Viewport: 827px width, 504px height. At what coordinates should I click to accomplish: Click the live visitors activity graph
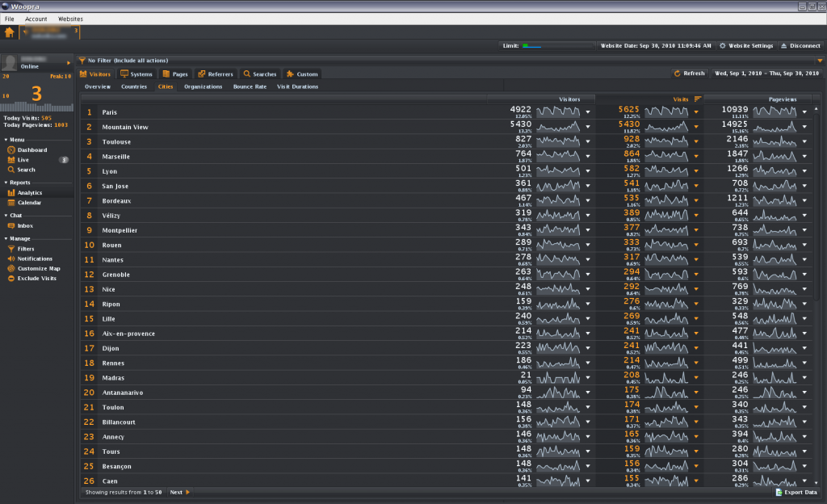(x=37, y=107)
